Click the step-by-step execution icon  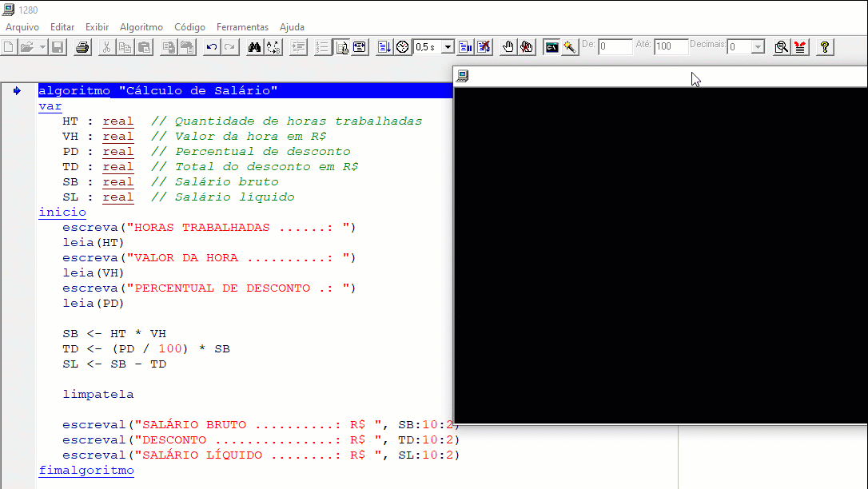click(x=465, y=47)
